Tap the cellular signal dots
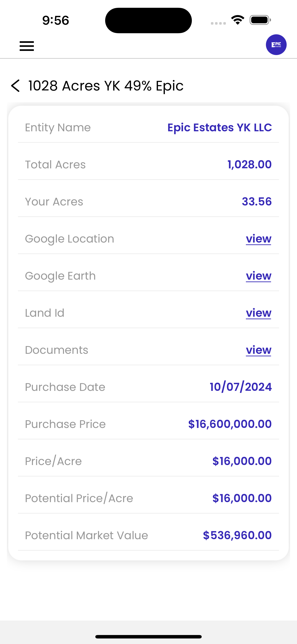 pyautogui.click(x=218, y=23)
